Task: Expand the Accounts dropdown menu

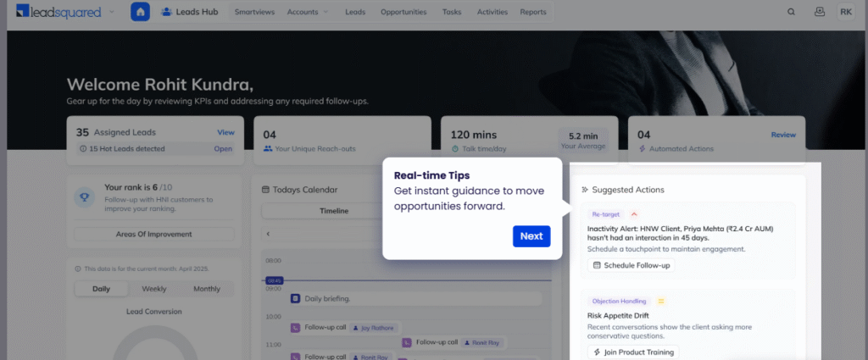Action: coord(307,12)
